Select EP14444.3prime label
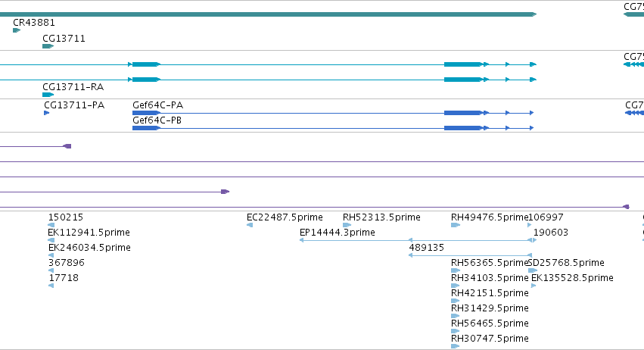The height and width of the screenshot is (350, 644). pos(338,233)
